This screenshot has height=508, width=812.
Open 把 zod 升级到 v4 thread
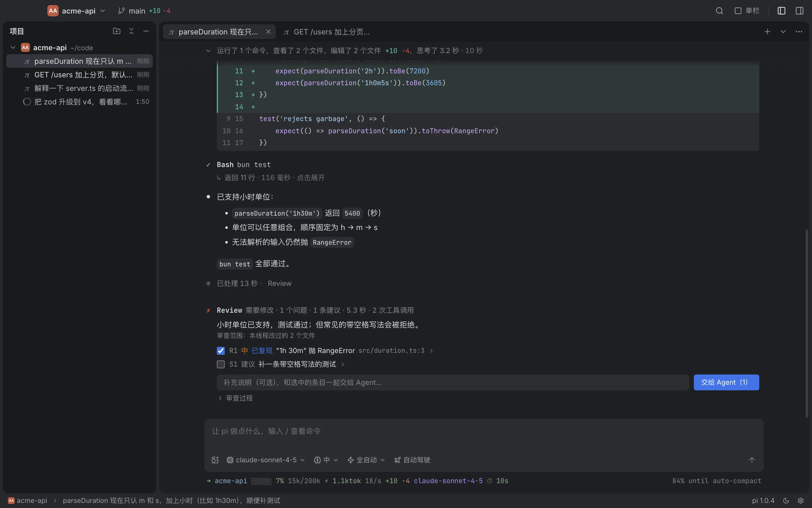[80, 102]
